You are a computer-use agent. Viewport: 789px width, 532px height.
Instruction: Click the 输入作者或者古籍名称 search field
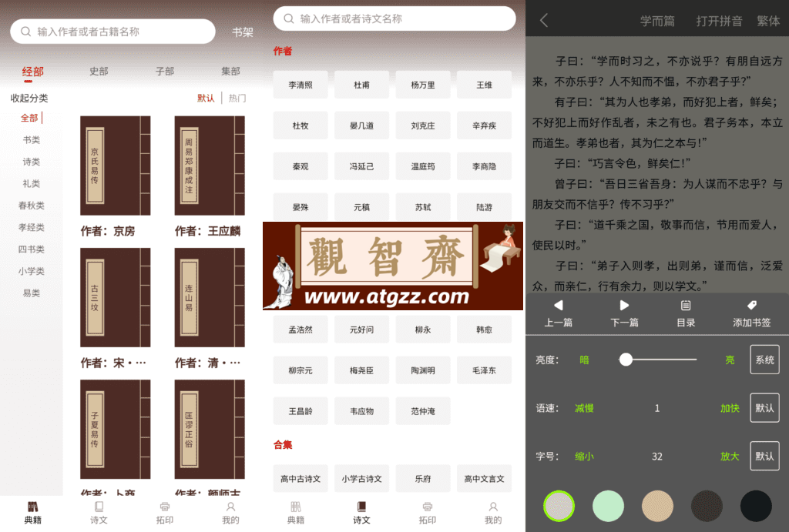pyautogui.click(x=112, y=32)
